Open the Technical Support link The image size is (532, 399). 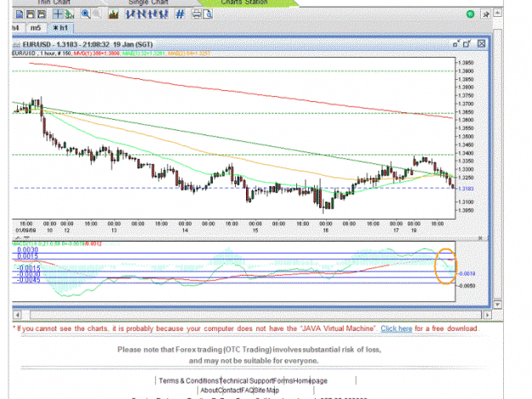pyautogui.click(x=246, y=380)
